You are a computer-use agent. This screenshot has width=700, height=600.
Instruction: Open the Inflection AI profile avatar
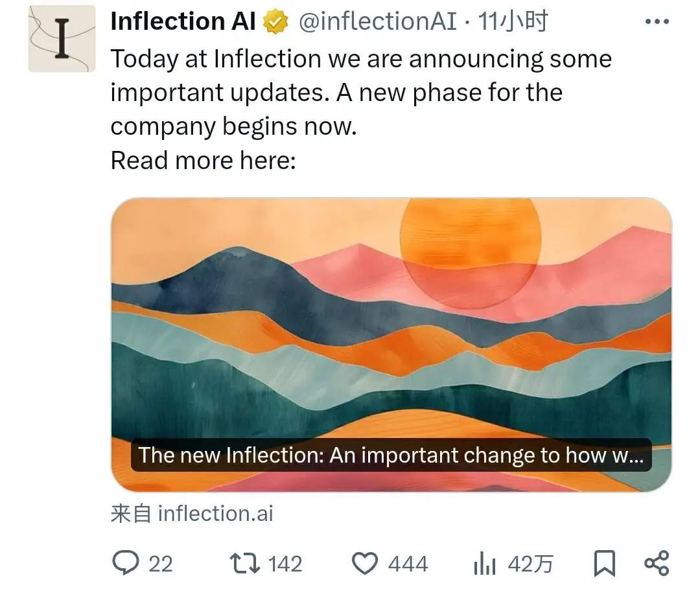[62, 38]
